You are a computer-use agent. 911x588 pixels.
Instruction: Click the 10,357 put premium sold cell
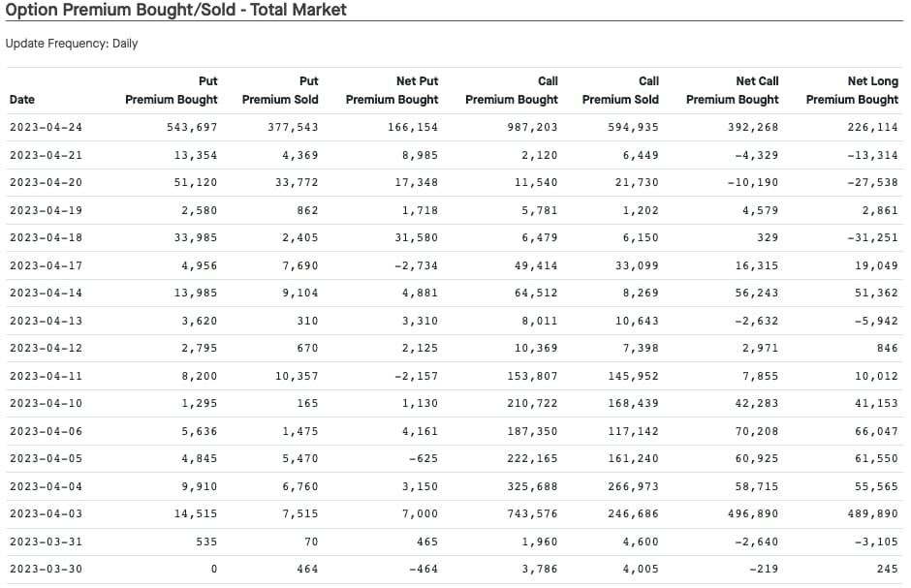click(297, 376)
